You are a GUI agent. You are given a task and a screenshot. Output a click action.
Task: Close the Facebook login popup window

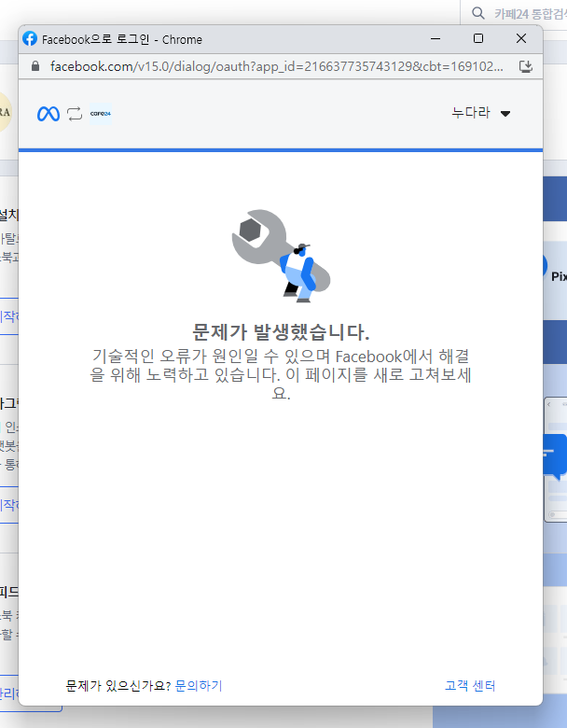coord(521,38)
